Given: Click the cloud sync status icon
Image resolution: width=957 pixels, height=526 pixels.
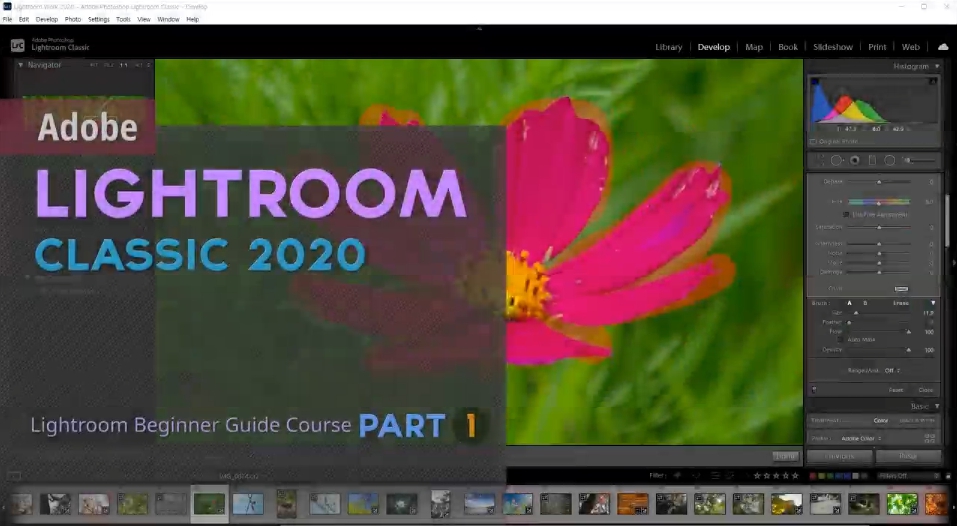Looking at the screenshot, I should [943, 47].
